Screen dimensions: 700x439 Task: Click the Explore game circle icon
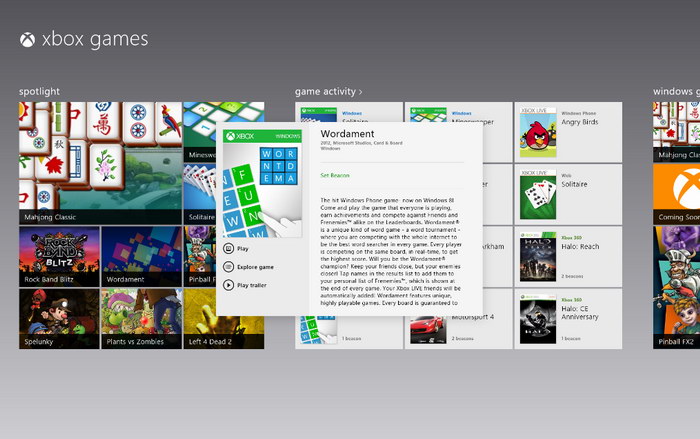(229, 267)
